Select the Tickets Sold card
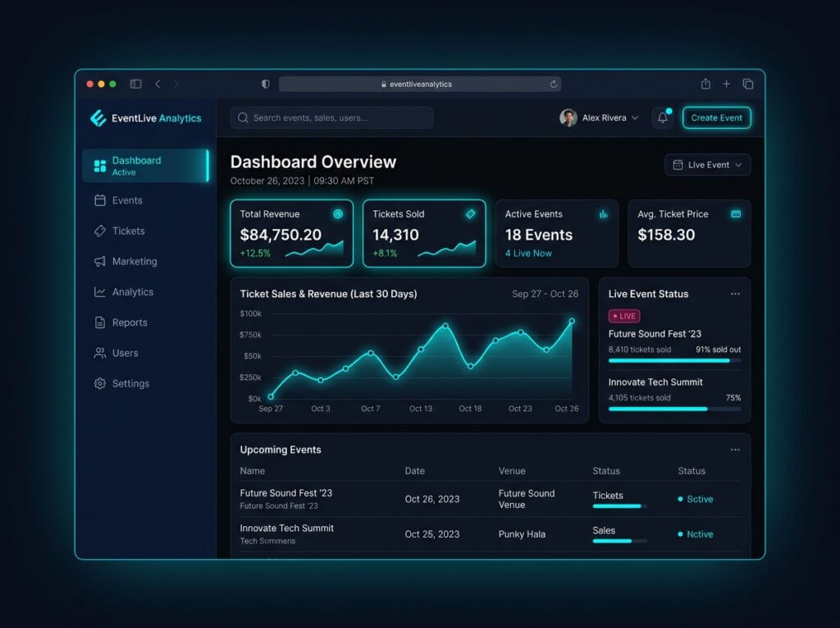The height and width of the screenshot is (628, 840). (424, 233)
